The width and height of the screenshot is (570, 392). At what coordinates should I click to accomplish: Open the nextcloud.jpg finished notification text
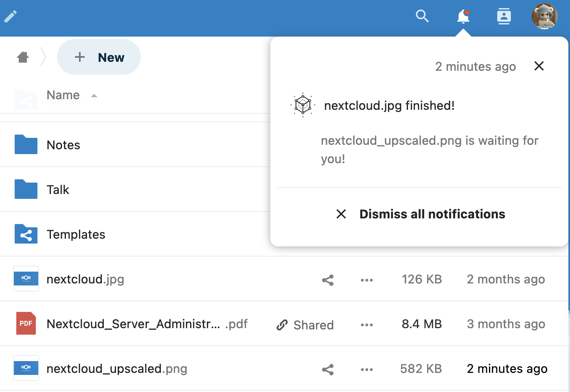389,106
